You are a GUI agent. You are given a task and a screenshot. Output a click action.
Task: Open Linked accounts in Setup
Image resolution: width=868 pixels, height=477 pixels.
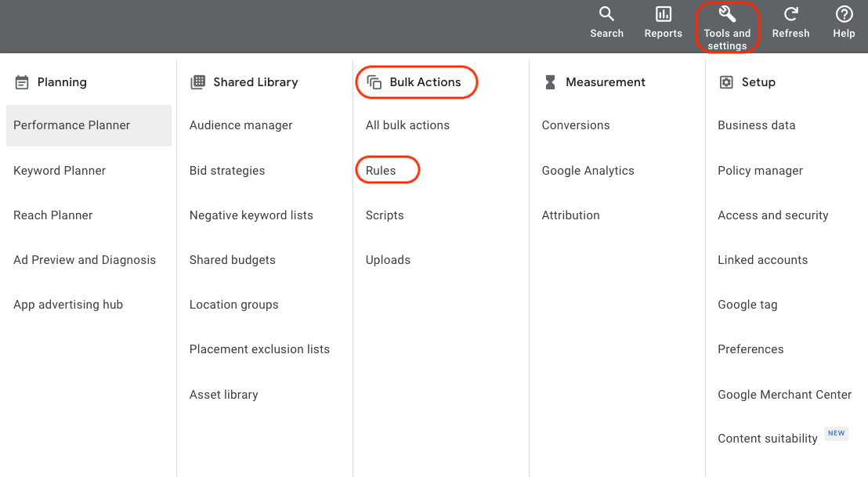click(x=762, y=259)
